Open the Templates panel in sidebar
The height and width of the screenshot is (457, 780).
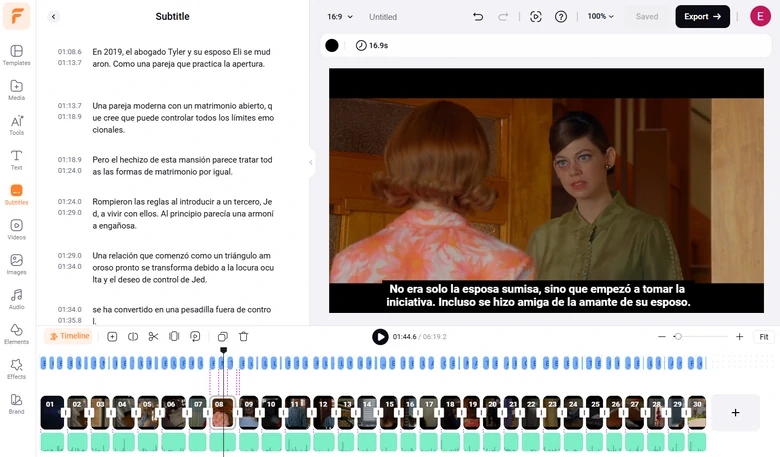click(x=16, y=55)
